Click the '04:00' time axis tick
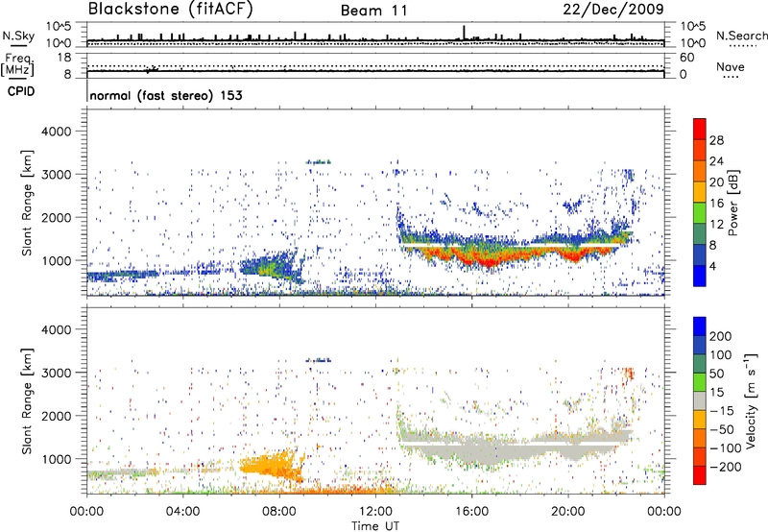This screenshot has height=532, width=768. tap(183, 512)
